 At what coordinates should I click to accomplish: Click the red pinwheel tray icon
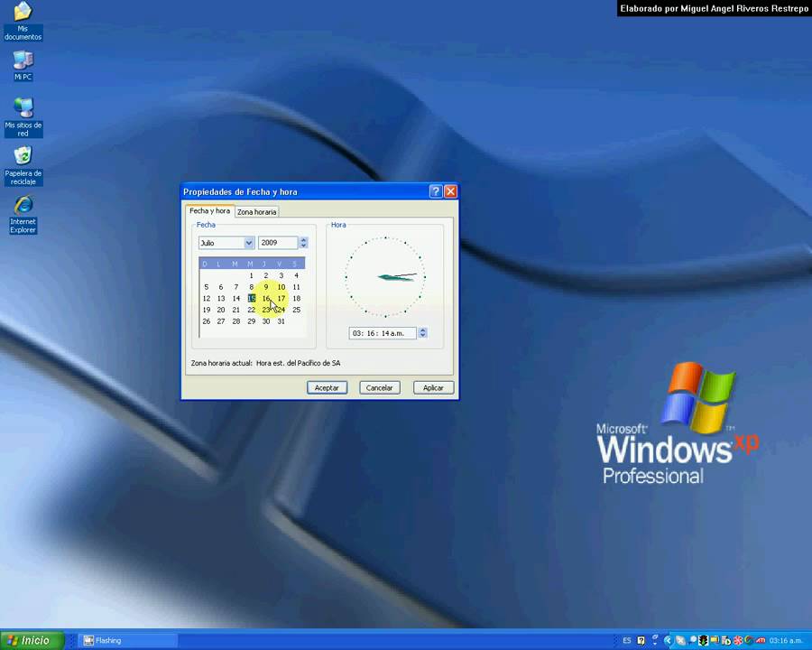738,641
